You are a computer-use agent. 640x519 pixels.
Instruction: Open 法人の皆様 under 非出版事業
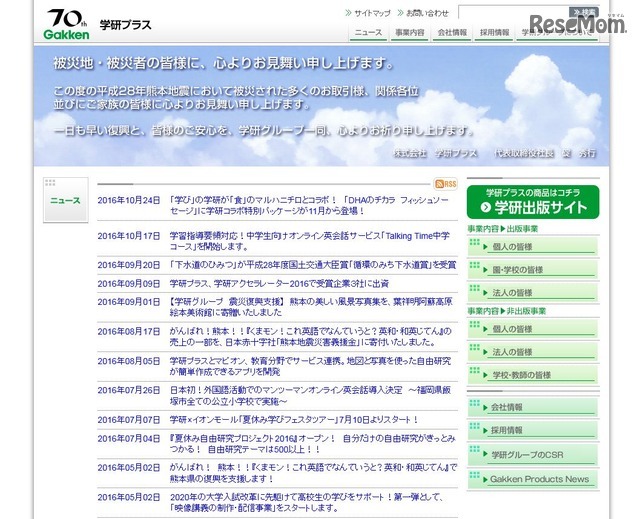pyautogui.click(x=532, y=352)
